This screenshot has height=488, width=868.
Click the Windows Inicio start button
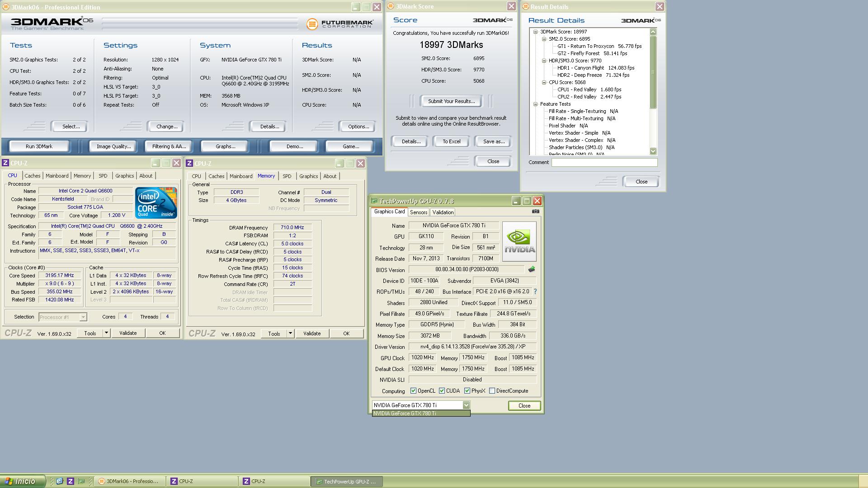pos(23,481)
